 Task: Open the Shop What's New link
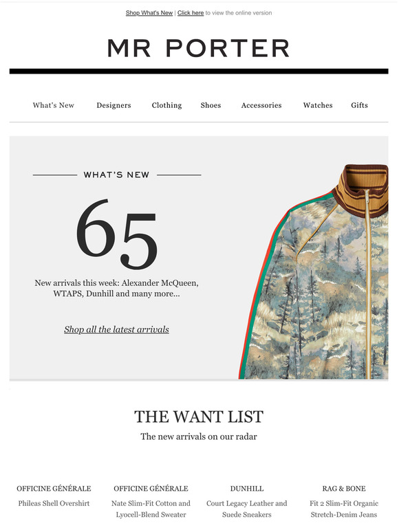(149, 13)
